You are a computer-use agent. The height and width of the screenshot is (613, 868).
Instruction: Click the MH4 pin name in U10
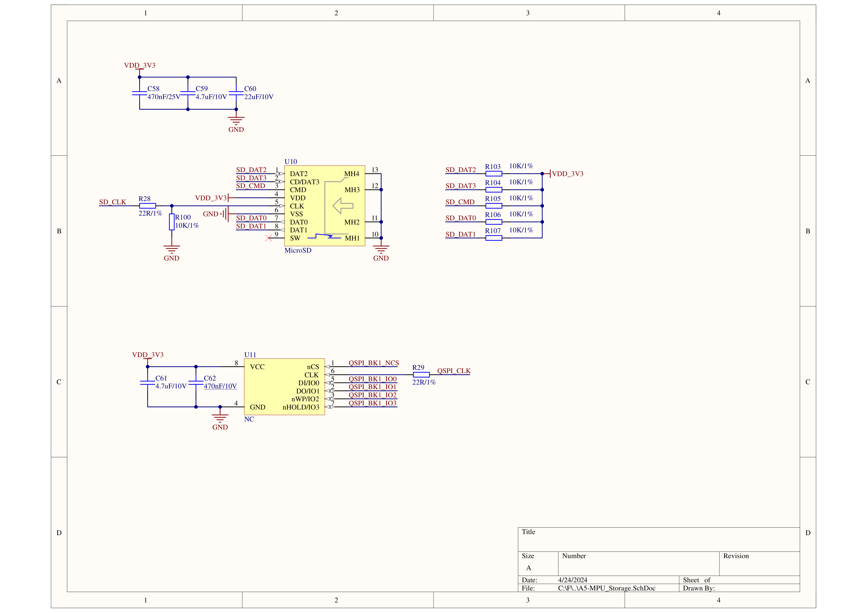click(352, 174)
